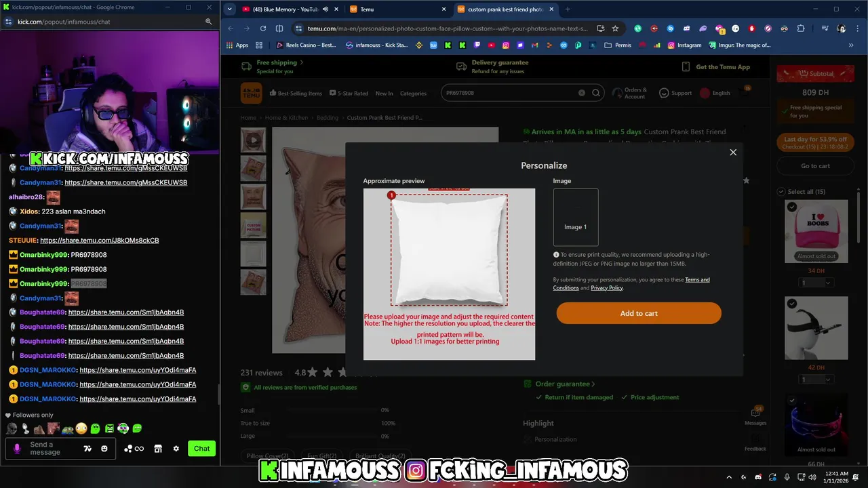Open infamouss Kick bookmark

[376, 45]
